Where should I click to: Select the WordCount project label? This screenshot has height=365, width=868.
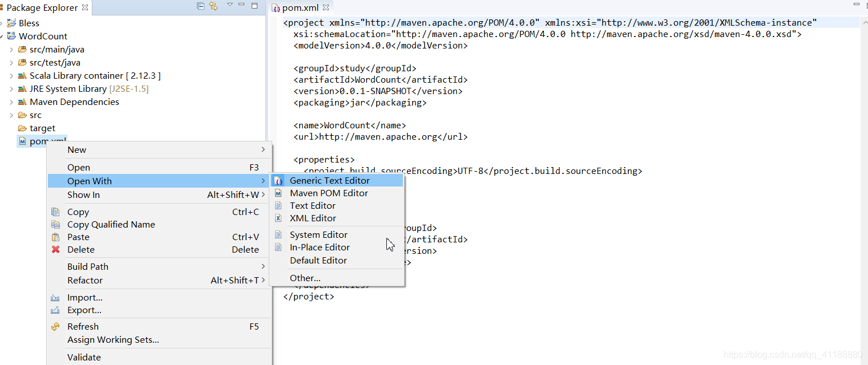(x=43, y=36)
